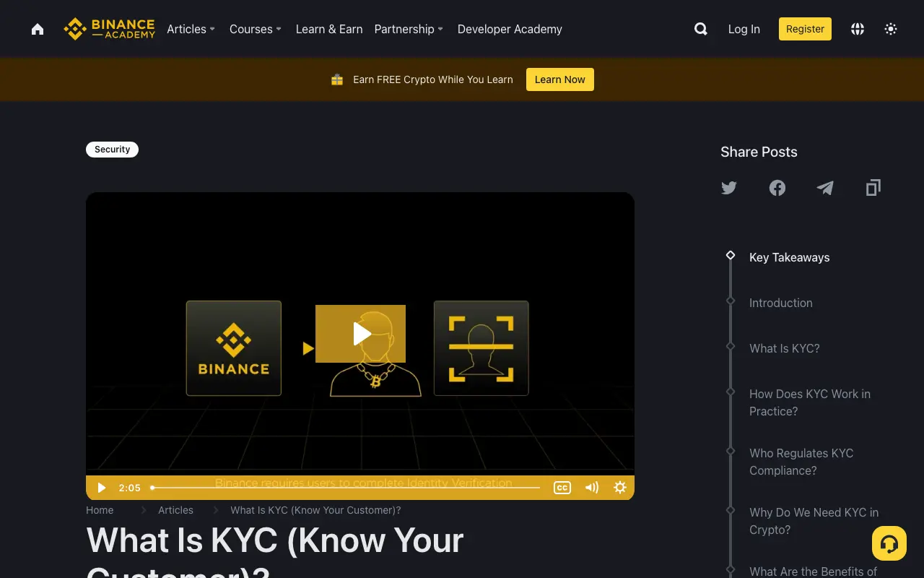
Task: Expand the Courses dropdown menu
Action: click(256, 29)
